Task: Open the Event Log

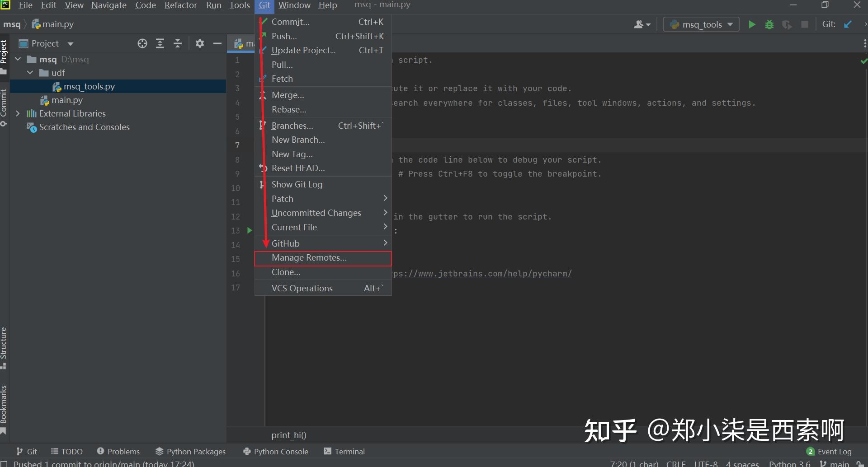Action: [x=834, y=451]
